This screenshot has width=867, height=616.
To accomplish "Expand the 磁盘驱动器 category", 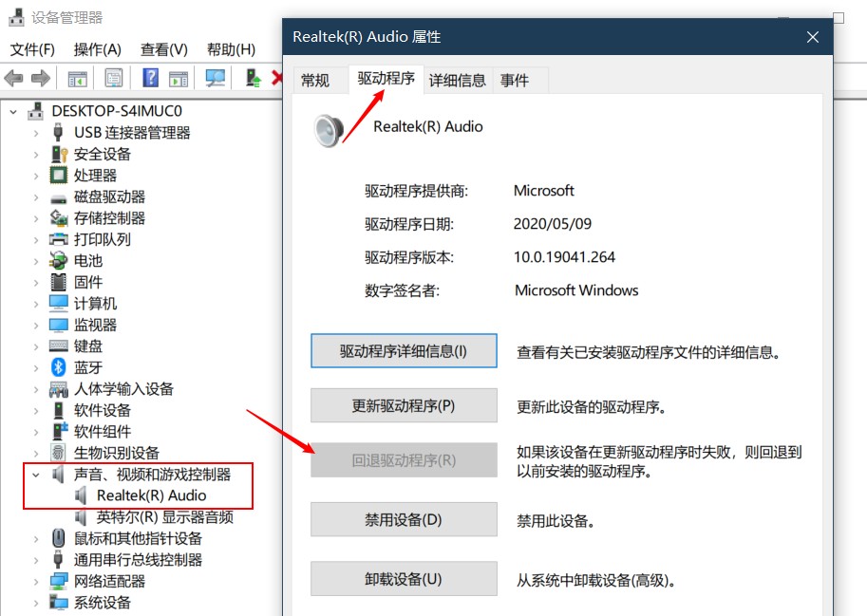I will [36, 197].
